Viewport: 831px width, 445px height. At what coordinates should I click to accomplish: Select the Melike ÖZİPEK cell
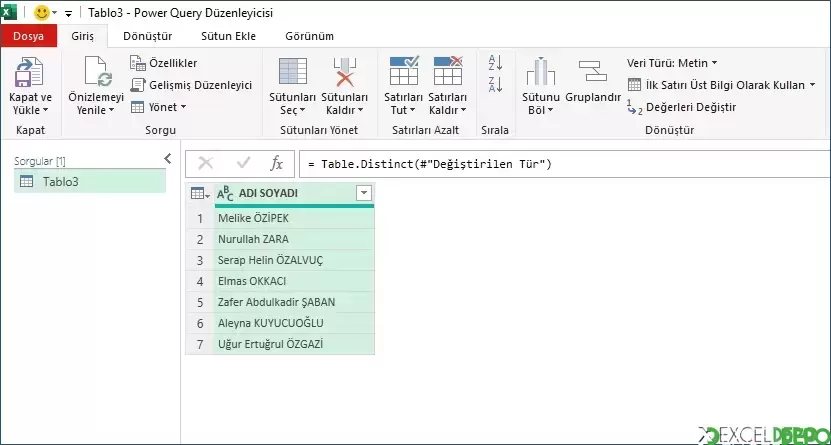pyautogui.click(x=294, y=218)
